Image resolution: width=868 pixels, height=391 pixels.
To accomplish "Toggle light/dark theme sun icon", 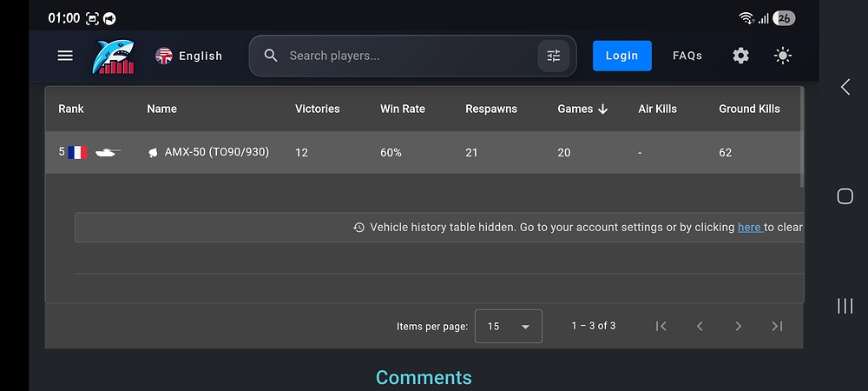I will pyautogui.click(x=783, y=56).
